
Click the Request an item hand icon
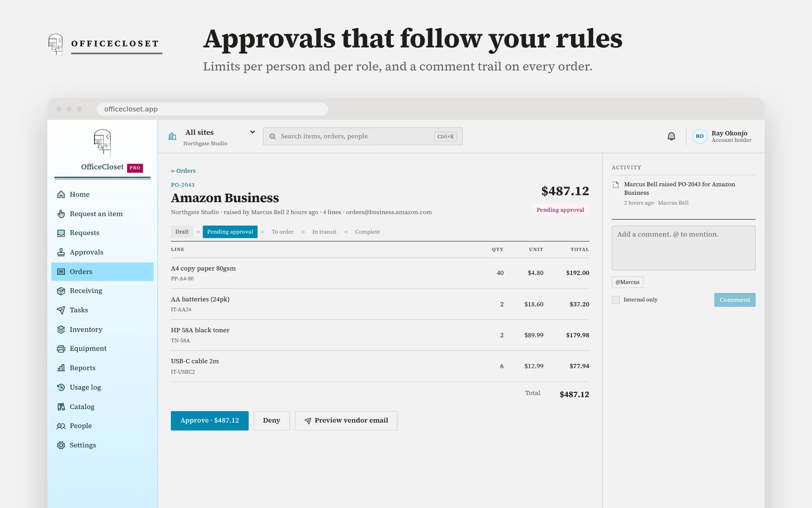pyautogui.click(x=61, y=214)
